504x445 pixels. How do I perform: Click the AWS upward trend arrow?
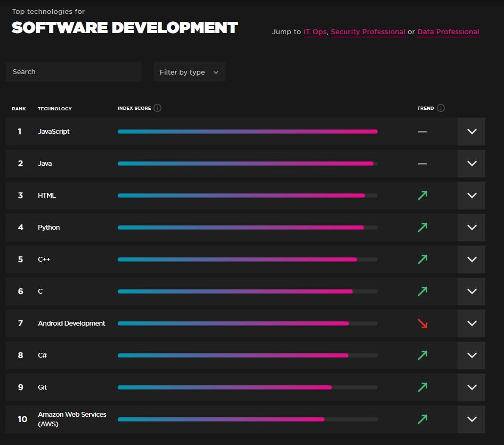pyautogui.click(x=422, y=419)
